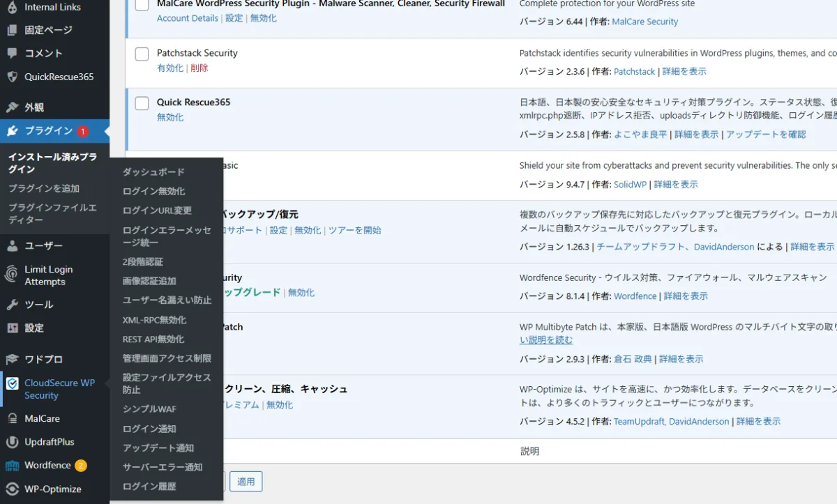Open アップデート通知 menu entry
837x504 pixels.
[158, 448]
